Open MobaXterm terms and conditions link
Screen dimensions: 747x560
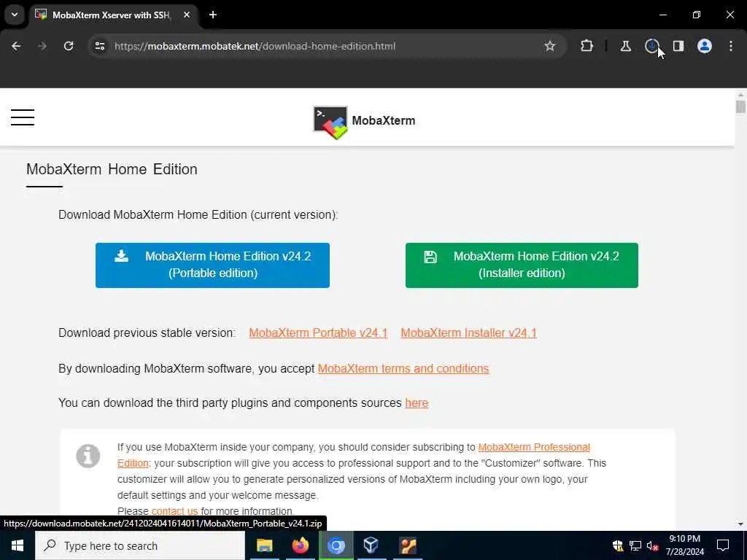click(403, 368)
